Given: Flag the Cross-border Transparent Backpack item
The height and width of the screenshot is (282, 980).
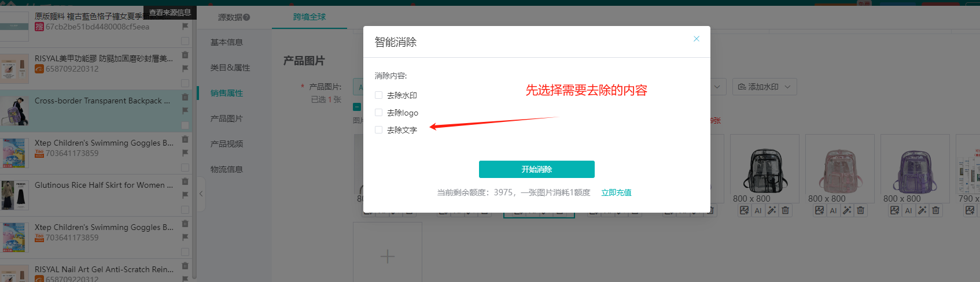Looking at the screenshot, I should click(x=185, y=110).
